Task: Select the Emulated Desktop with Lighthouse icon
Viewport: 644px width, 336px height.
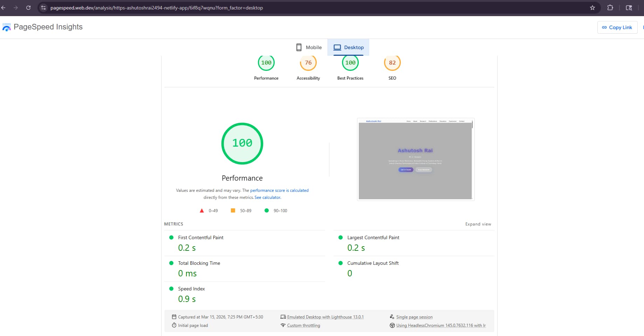Action: tap(283, 317)
